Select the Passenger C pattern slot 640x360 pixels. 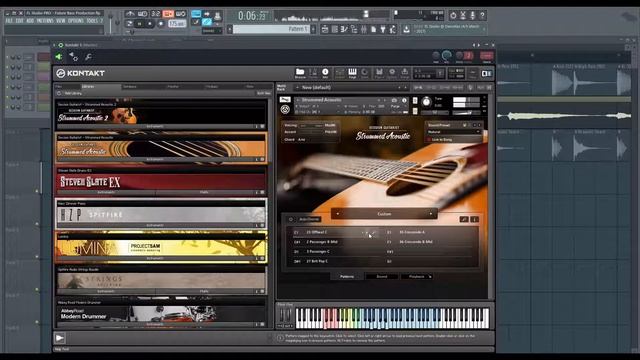337,251
